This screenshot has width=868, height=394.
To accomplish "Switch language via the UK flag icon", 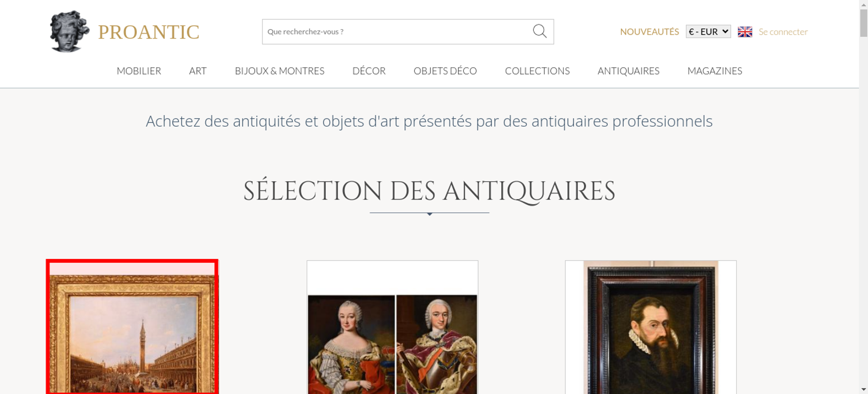I will pyautogui.click(x=745, y=32).
